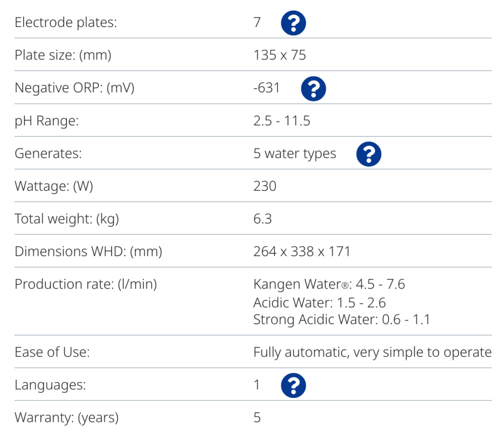Screen dimensions: 504x440
Task: Click the Warranty years value 5
Action: (x=257, y=418)
